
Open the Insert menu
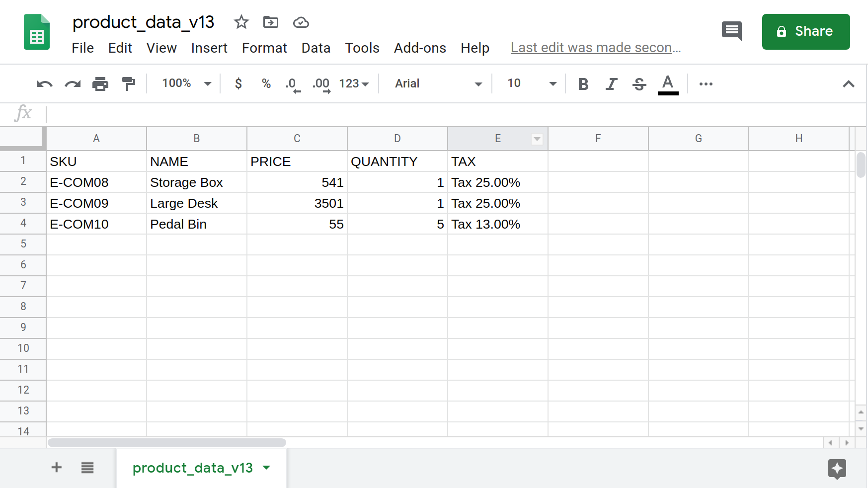[209, 48]
